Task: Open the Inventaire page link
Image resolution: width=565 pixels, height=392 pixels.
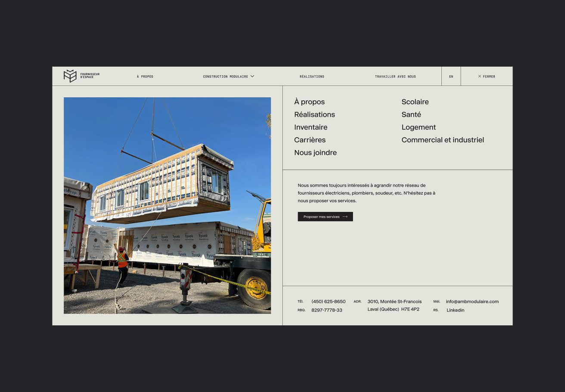Action: click(x=310, y=127)
